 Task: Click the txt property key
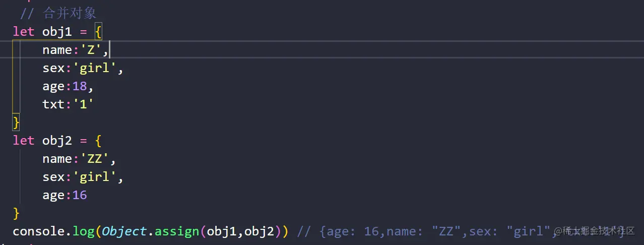pyautogui.click(x=53, y=104)
